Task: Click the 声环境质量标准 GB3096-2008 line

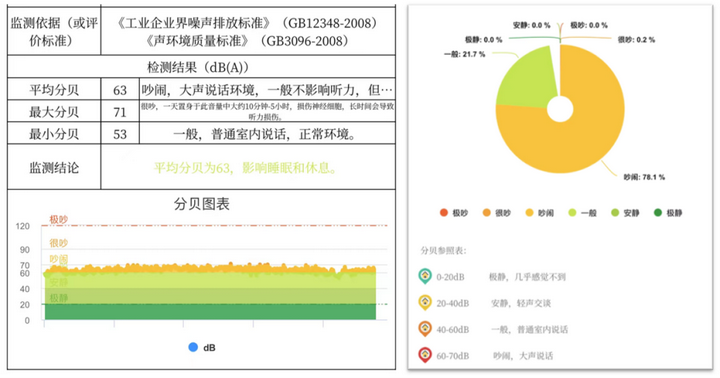Action: [248, 41]
